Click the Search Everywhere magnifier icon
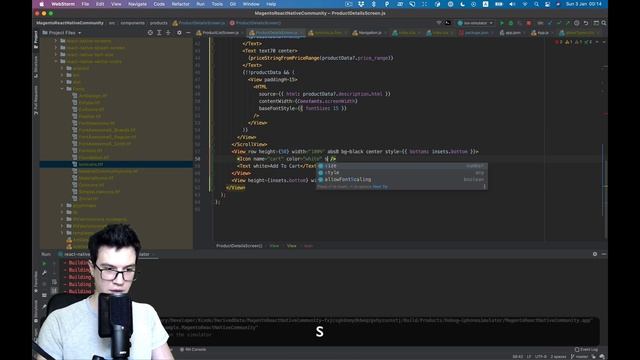The width and height of the screenshot is (640, 360). click(x=604, y=23)
